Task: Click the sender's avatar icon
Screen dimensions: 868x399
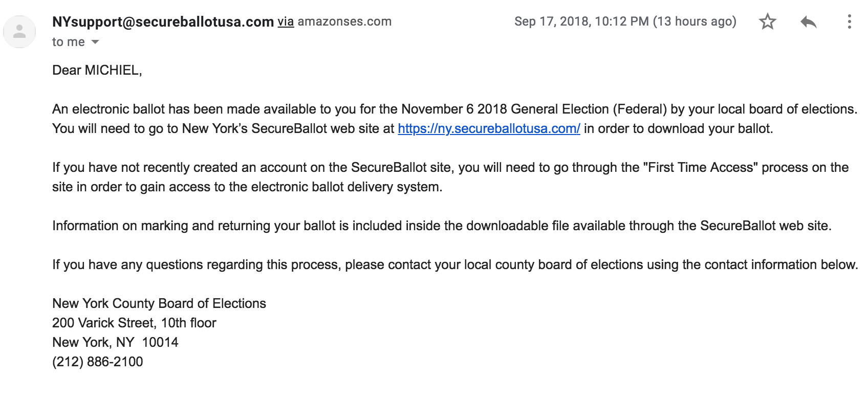Action: [19, 32]
